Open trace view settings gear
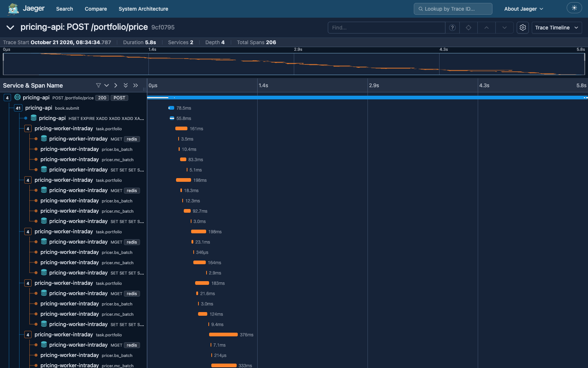Viewport: 588px width, 368px height. [x=523, y=28]
